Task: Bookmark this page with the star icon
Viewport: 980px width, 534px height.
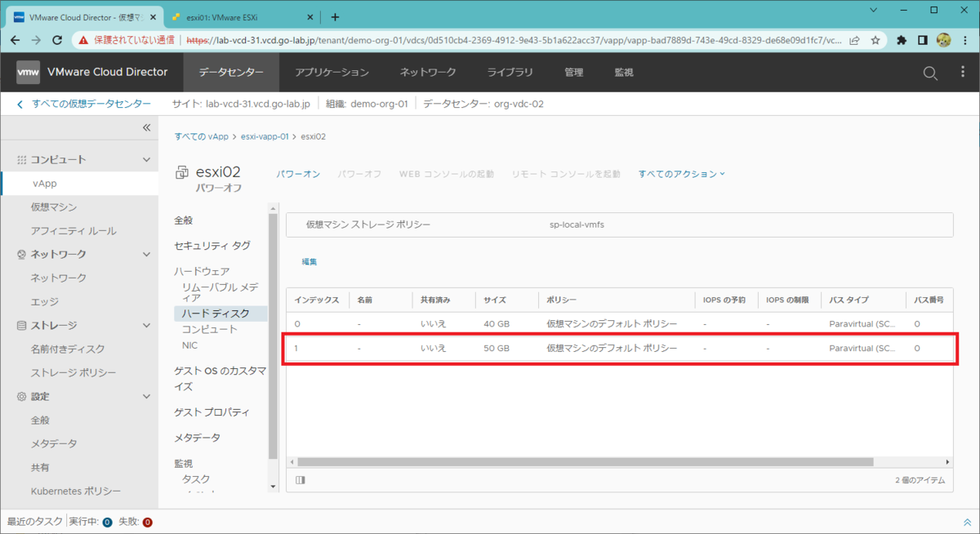Action: (x=875, y=39)
